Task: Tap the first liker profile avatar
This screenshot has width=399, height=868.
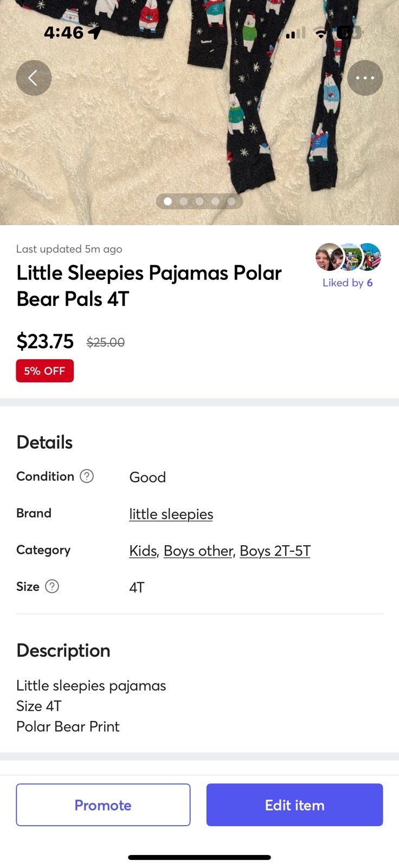Action: pos(329,257)
